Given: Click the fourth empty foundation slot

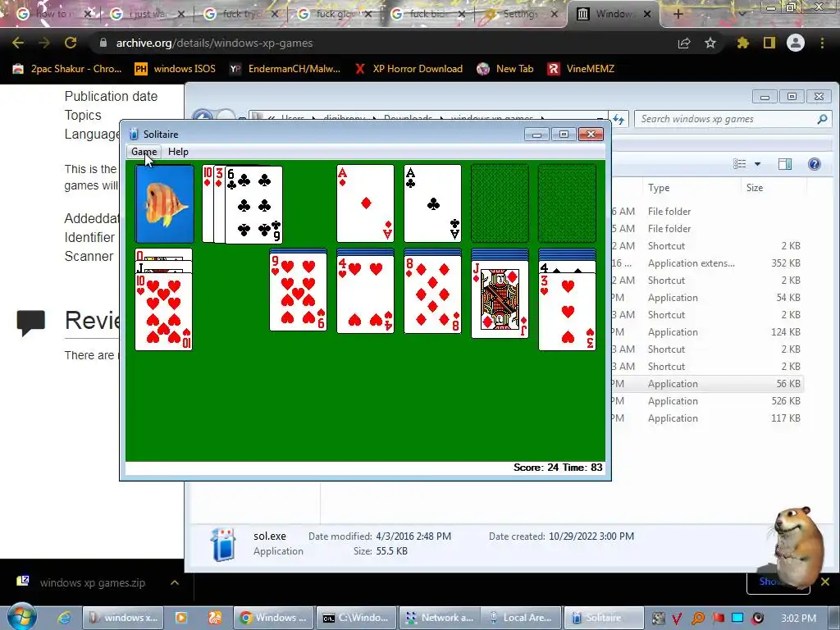Looking at the screenshot, I should tap(567, 203).
